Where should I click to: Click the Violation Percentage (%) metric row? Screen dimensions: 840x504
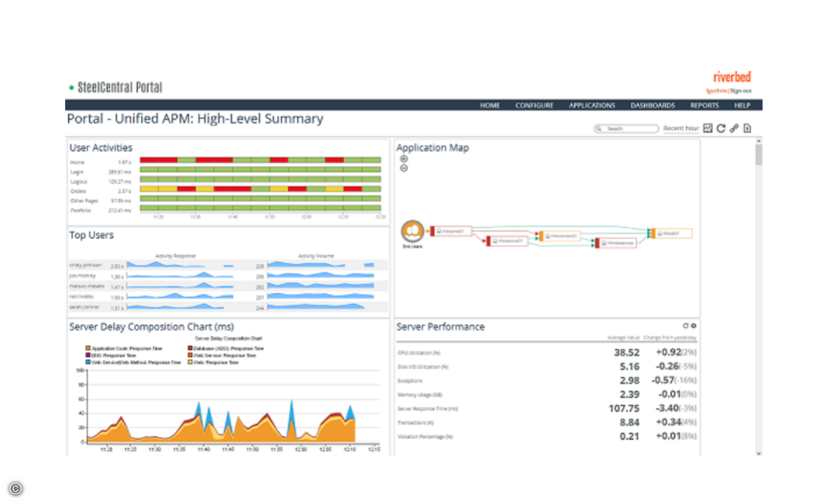point(547,437)
